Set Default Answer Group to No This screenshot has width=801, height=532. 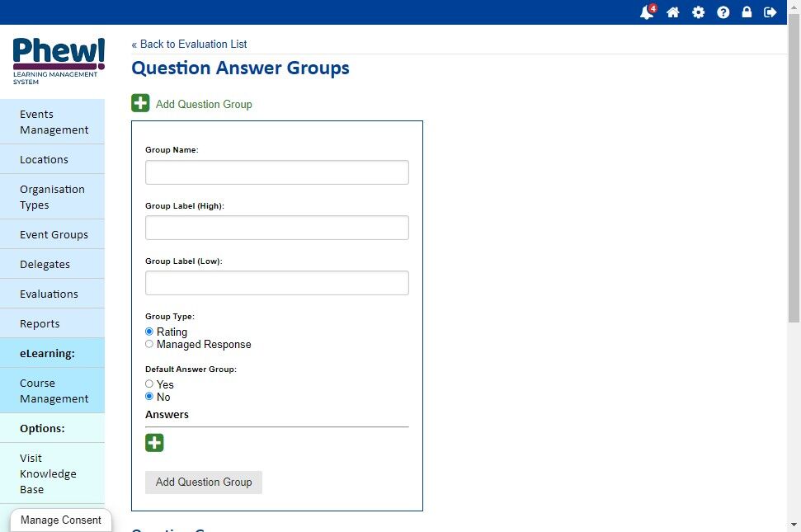(149, 396)
